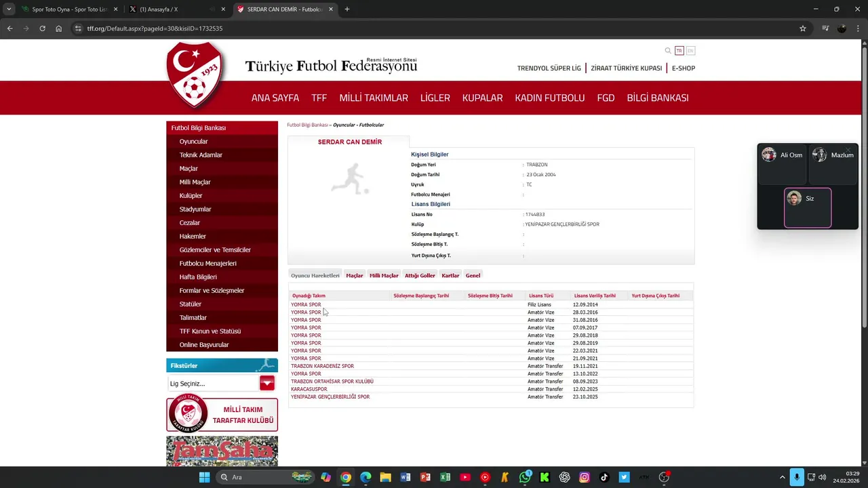The image size is (868, 488).
Task: Switch site language to EN
Action: click(690, 51)
